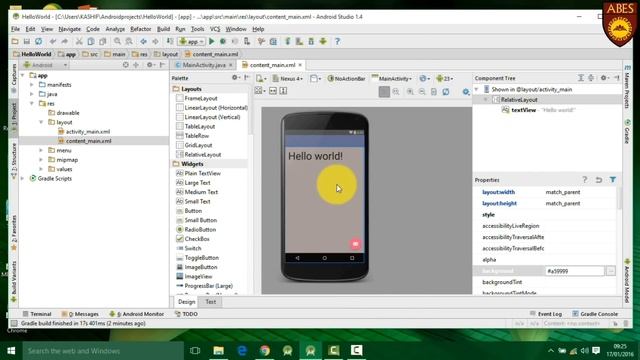Viewport: 640px width, 360px height.
Task: Toggle the Build Variants sidebar button
Action: click(14, 282)
